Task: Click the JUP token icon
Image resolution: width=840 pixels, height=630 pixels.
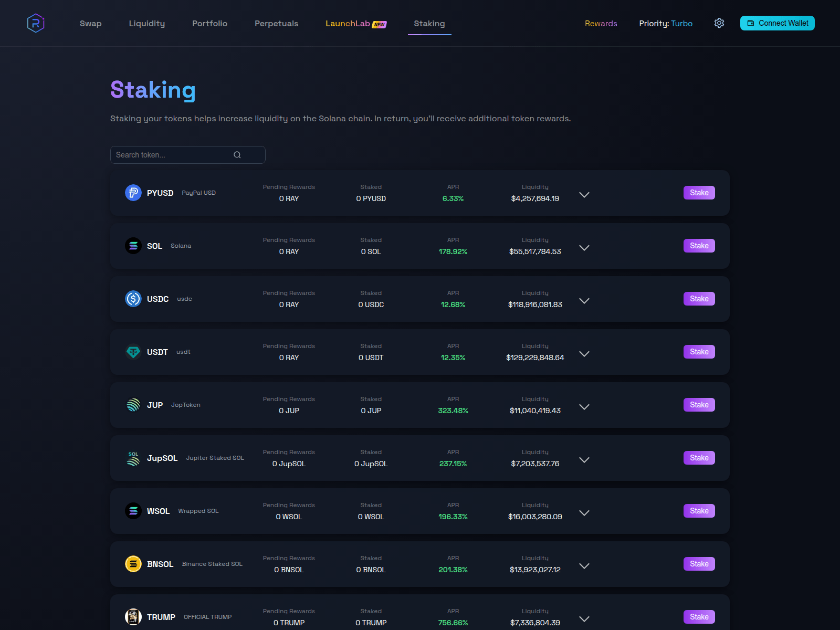Action: [x=133, y=405]
